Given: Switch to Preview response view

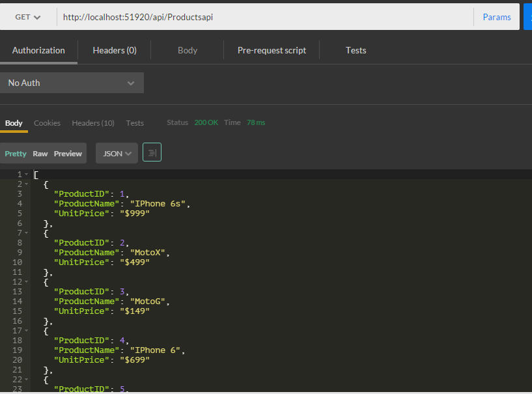Looking at the screenshot, I should pyautogui.click(x=68, y=154).
